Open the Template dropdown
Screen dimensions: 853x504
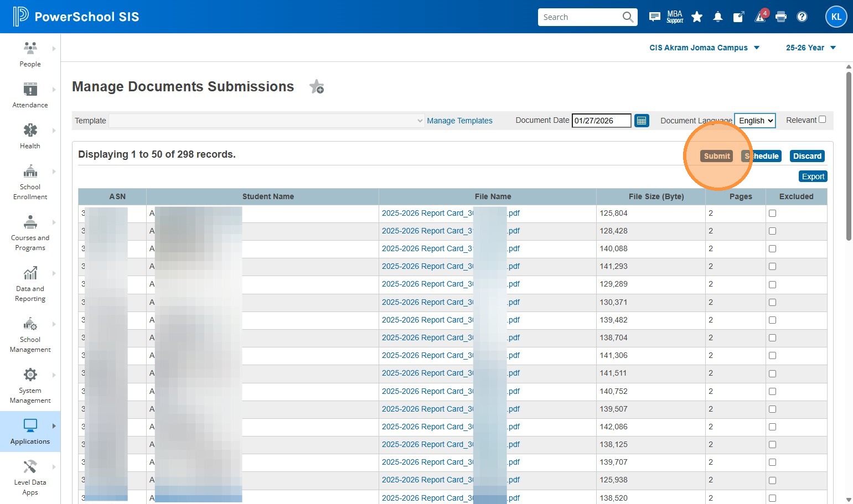point(266,121)
